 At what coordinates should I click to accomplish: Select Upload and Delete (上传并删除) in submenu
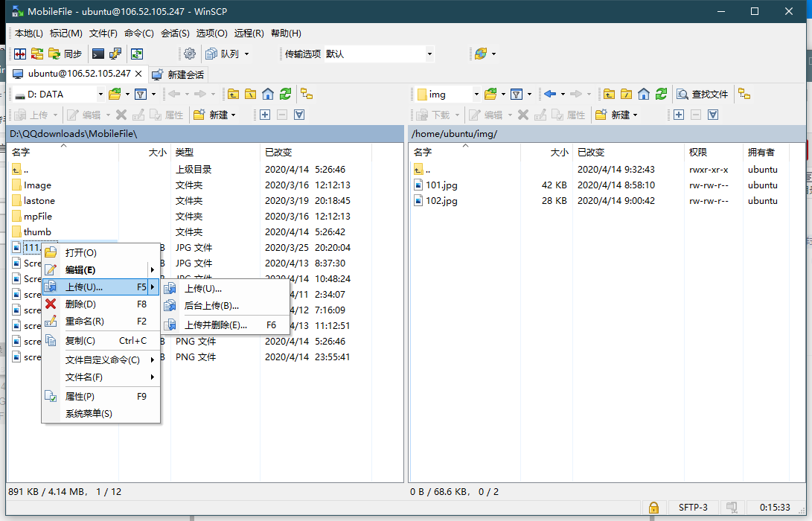tap(226, 325)
